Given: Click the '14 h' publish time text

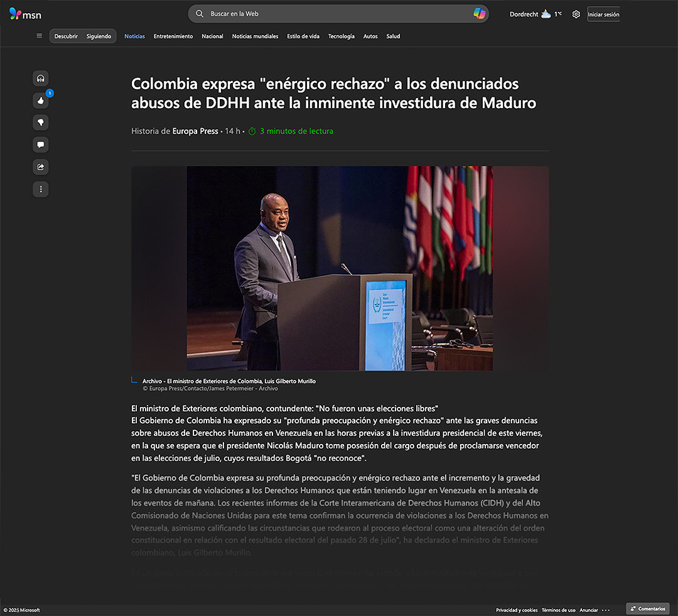Looking at the screenshot, I should [232, 131].
